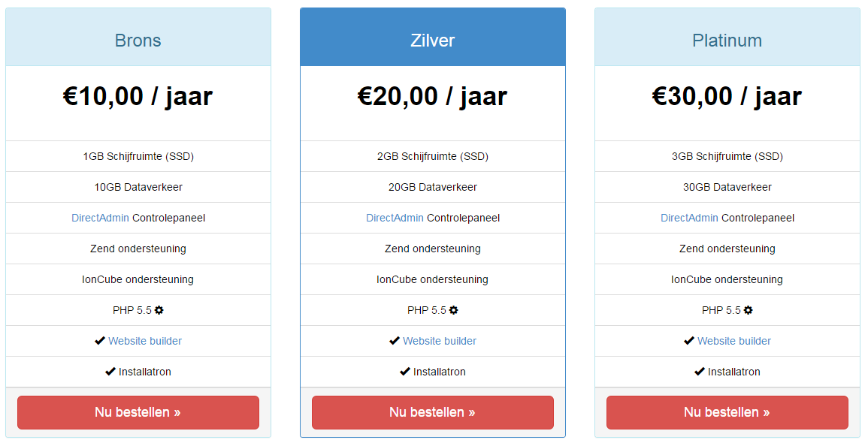
Task: Click the €10,00 / jaar price text
Action: 138,96
